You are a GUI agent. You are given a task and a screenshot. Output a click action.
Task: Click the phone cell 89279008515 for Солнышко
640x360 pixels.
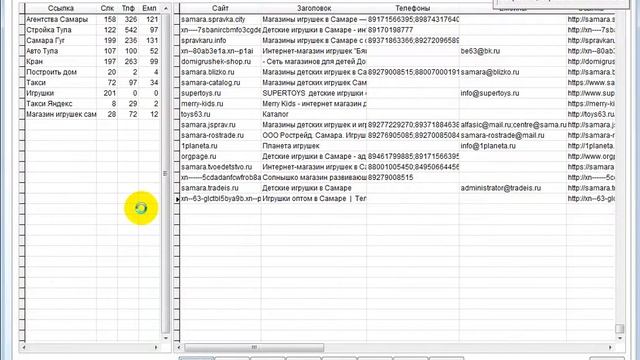pos(413,178)
